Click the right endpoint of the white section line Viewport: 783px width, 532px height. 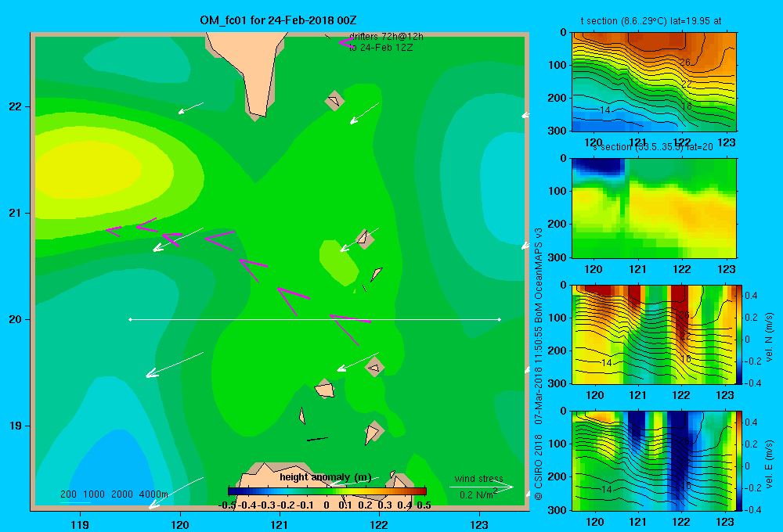point(500,319)
